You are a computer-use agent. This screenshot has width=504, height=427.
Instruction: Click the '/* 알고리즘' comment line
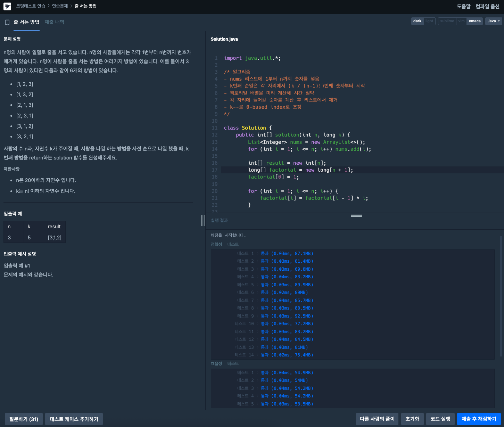(x=237, y=72)
